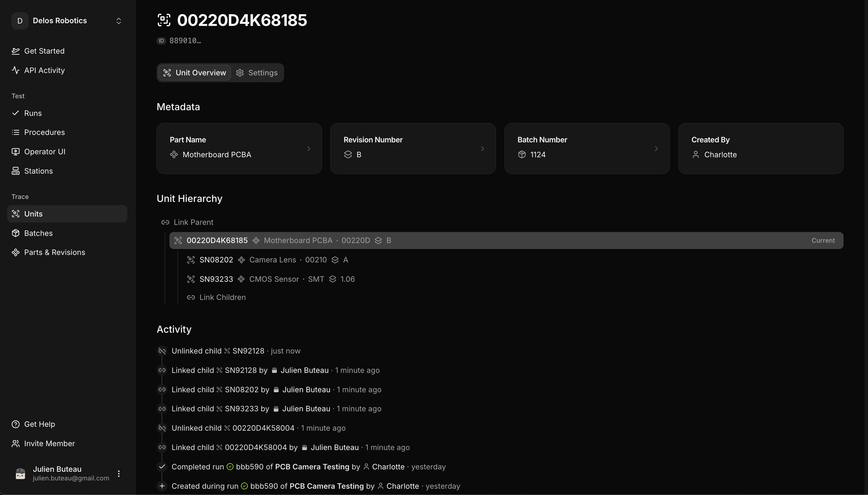Select the Unit Overview tab

(x=194, y=72)
